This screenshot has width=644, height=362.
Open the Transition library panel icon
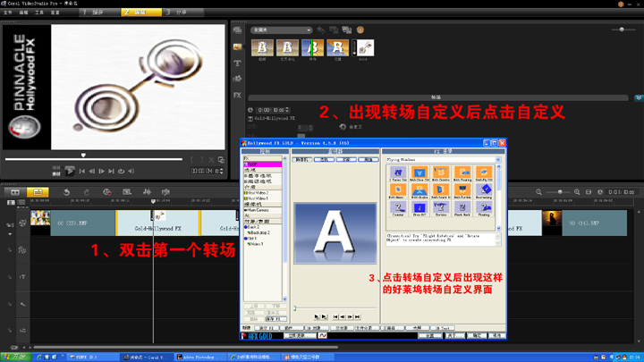click(237, 46)
